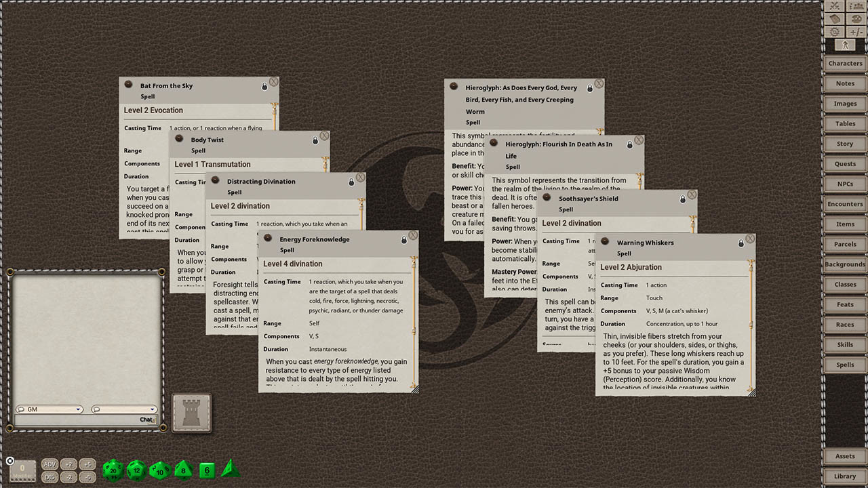Roll the green d20 die
The image size is (868, 488).
[113, 470]
